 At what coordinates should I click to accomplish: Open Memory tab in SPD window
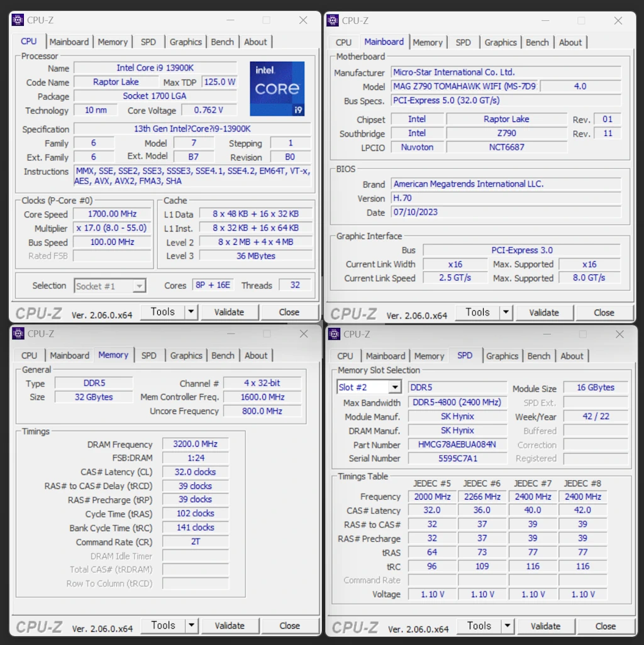[x=430, y=356]
